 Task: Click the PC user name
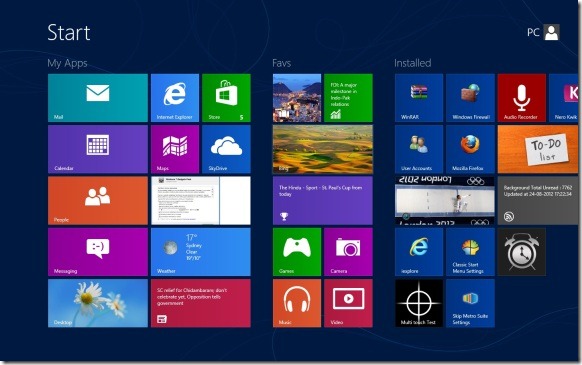click(x=533, y=33)
